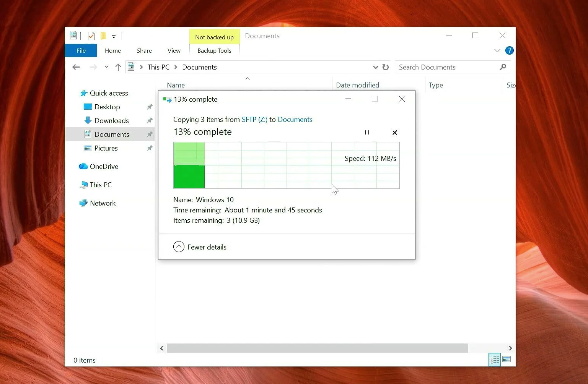Go back using the Back arrow
The image size is (588, 384).
point(76,67)
